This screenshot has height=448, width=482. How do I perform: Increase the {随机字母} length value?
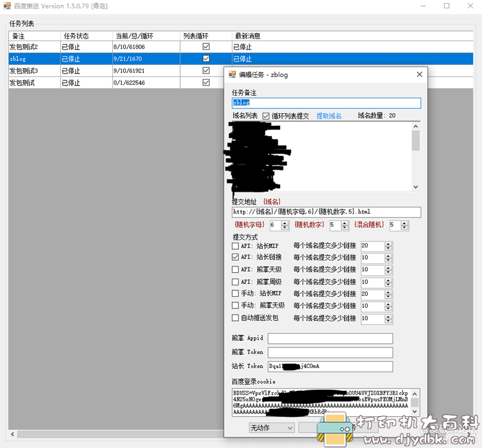285,223
